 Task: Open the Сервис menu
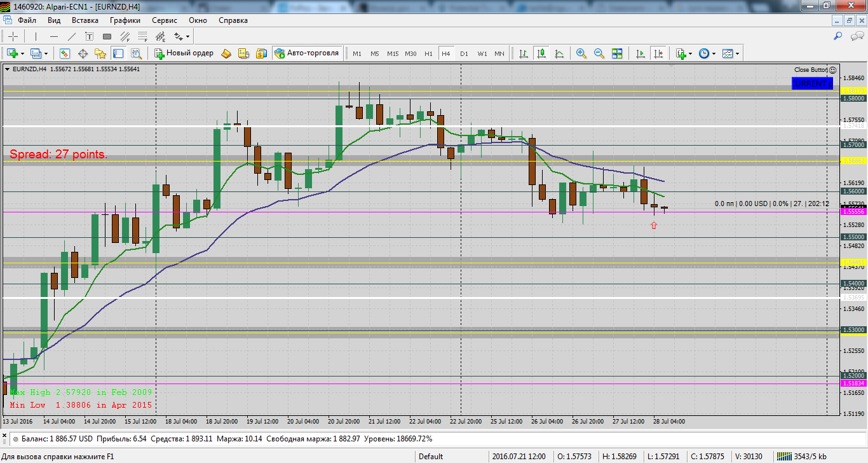click(x=165, y=20)
